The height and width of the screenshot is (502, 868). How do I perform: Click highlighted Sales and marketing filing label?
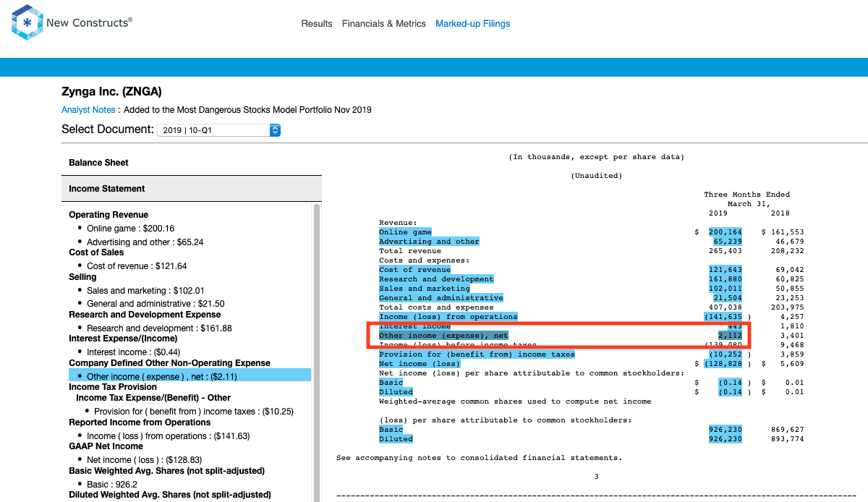425,289
